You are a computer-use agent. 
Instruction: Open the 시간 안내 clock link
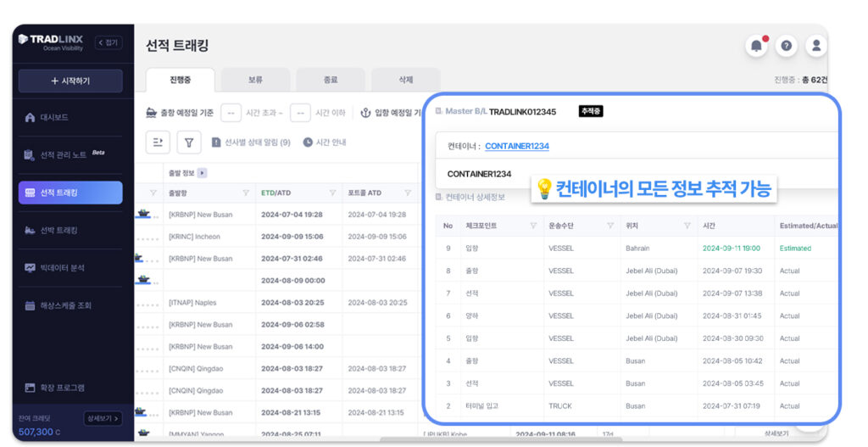(x=325, y=142)
